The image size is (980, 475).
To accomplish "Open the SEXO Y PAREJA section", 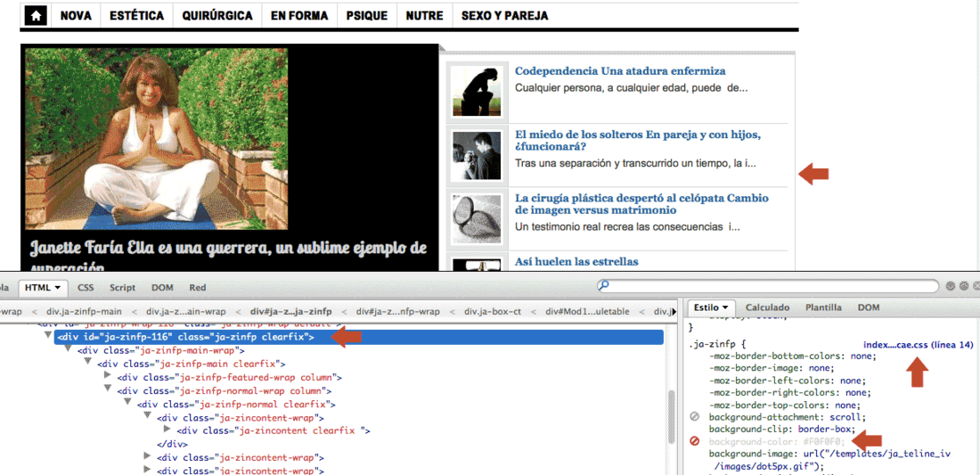I will click(504, 16).
